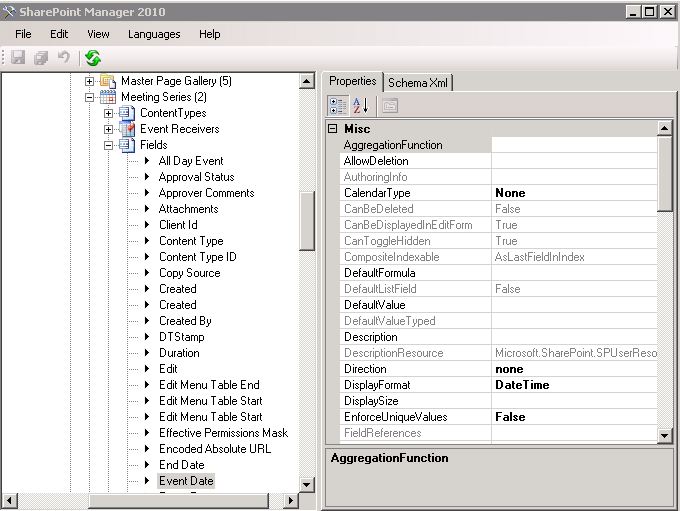Click the Property Pages icon
680x511 pixels.
coord(389,105)
